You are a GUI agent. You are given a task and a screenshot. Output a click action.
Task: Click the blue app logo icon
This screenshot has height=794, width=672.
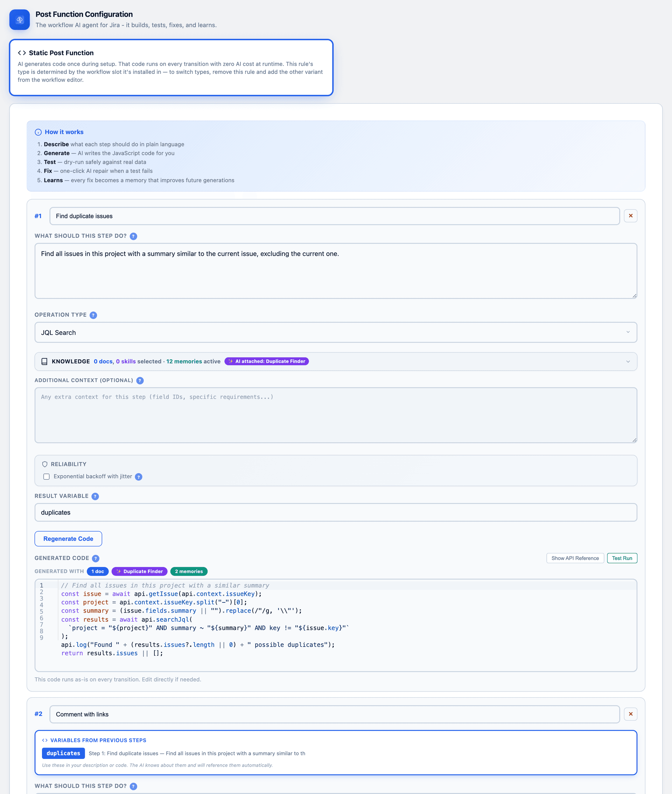pos(20,20)
